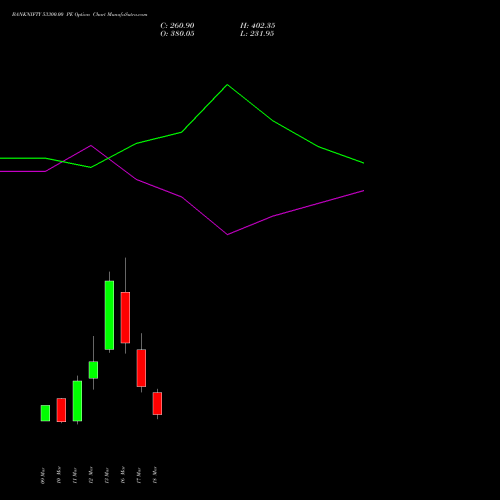This screenshot has width=500, height=500.
Task: Select the open value O: 380.05
Action: coord(177,34)
